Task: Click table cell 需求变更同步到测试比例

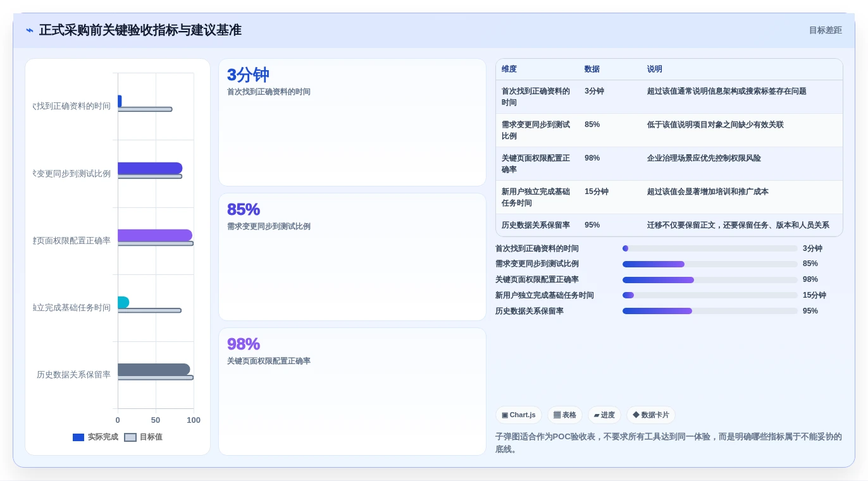Action: click(536, 130)
